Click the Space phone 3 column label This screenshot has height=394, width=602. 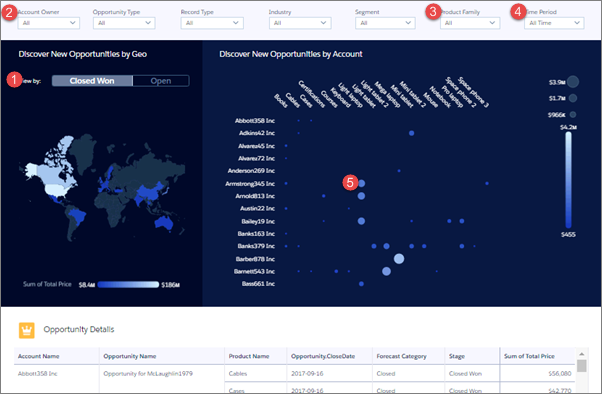[474, 92]
